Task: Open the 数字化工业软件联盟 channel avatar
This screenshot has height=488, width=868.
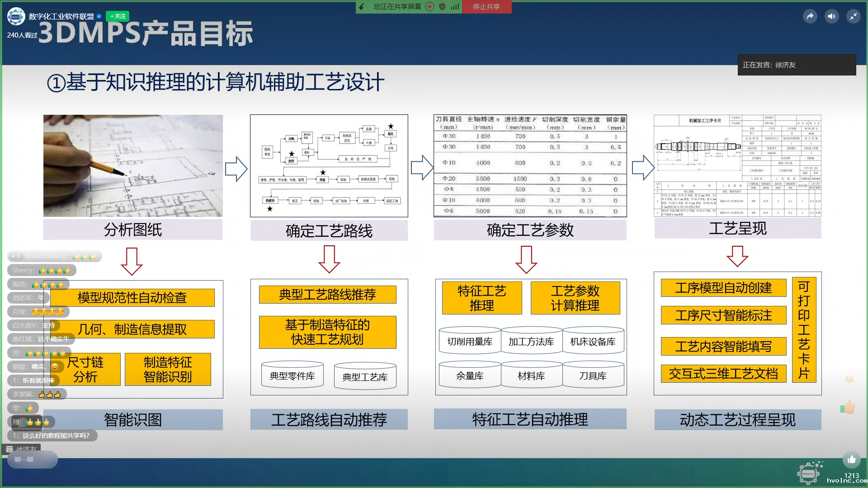Action: tap(16, 17)
